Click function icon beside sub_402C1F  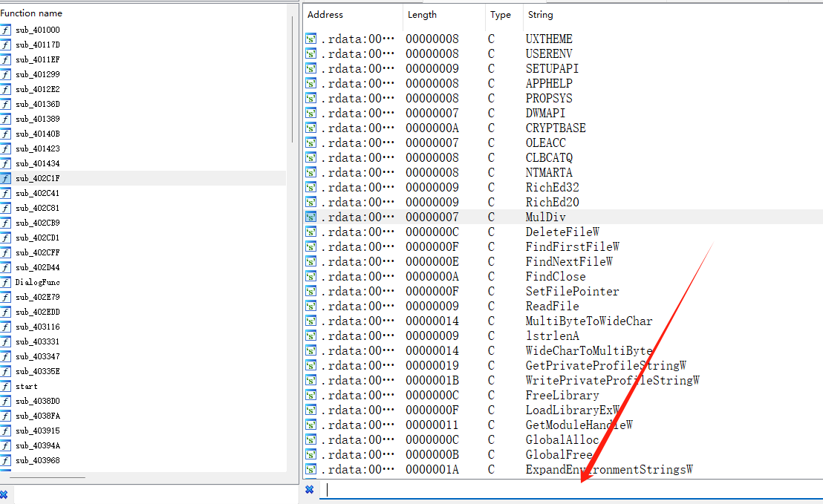tap(6, 178)
